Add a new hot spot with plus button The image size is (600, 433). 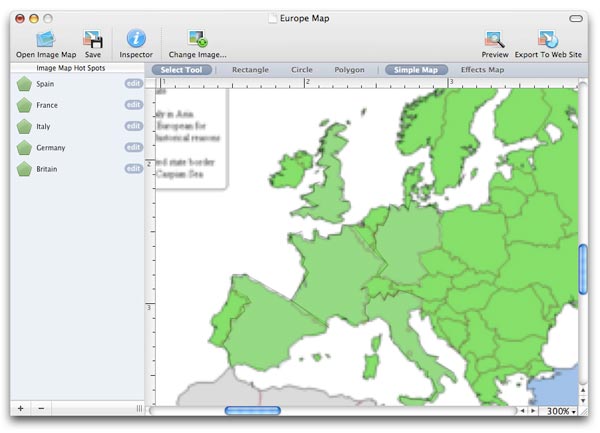pyautogui.click(x=21, y=409)
